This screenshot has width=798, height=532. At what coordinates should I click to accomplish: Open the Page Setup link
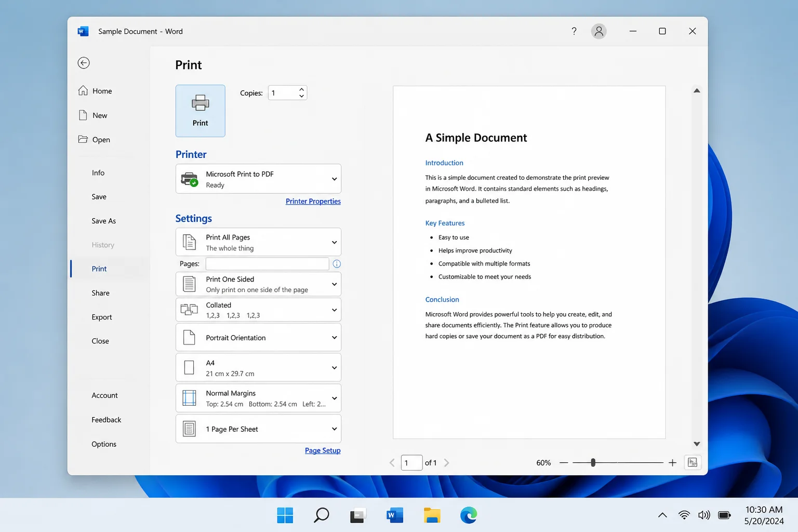point(323,450)
